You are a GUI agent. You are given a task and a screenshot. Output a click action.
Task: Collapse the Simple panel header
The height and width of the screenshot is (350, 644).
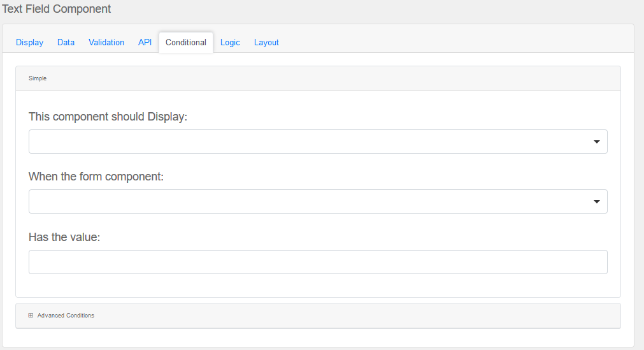point(317,78)
